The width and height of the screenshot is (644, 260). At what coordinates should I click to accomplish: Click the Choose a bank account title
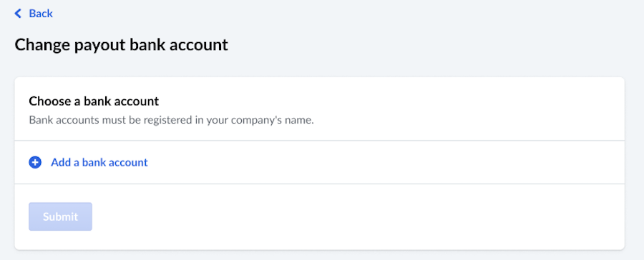pos(94,101)
